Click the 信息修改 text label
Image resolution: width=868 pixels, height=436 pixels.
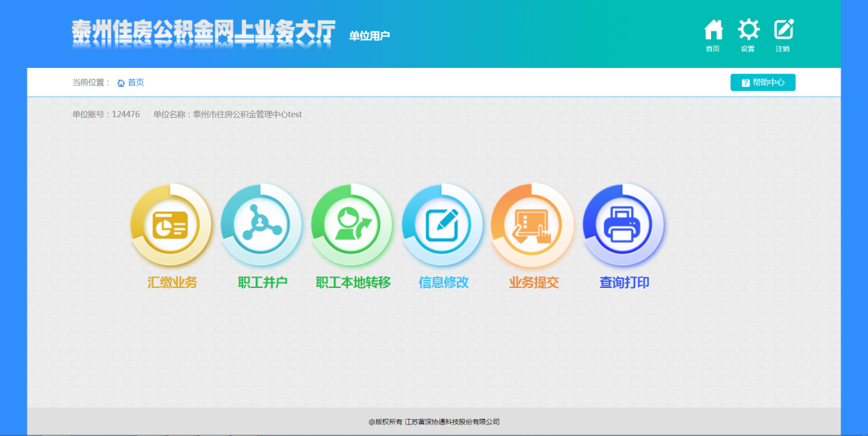[x=443, y=282]
